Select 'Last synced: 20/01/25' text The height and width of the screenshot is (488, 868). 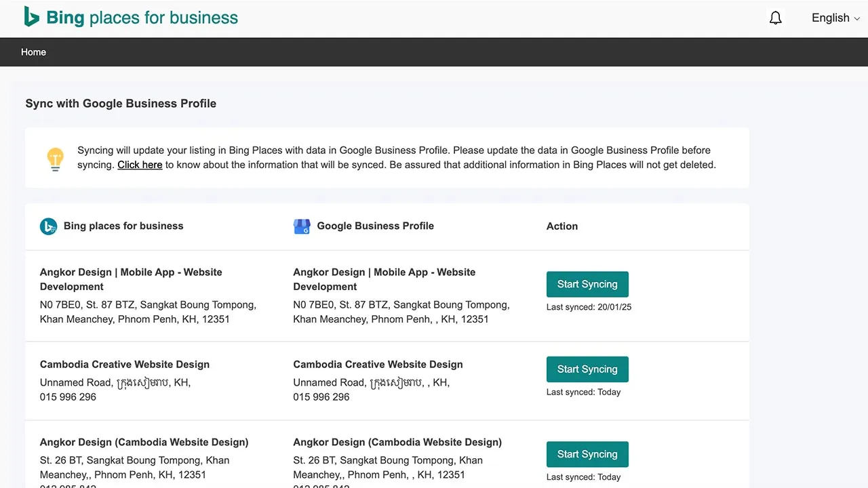click(x=589, y=307)
